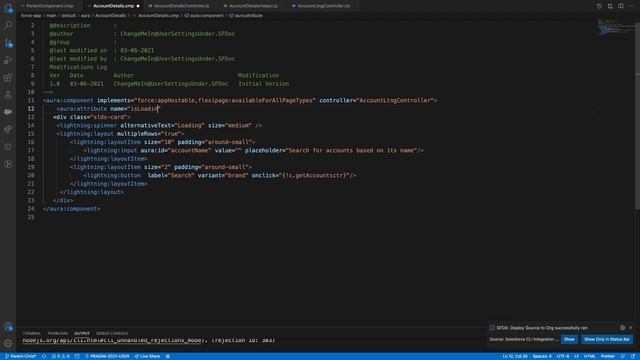Image resolution: width=640 pixels, height=360 pixels.
Task: Open the Testing flask icon in the activity bar
Action: pyautogui.click(x=8, y=95)
